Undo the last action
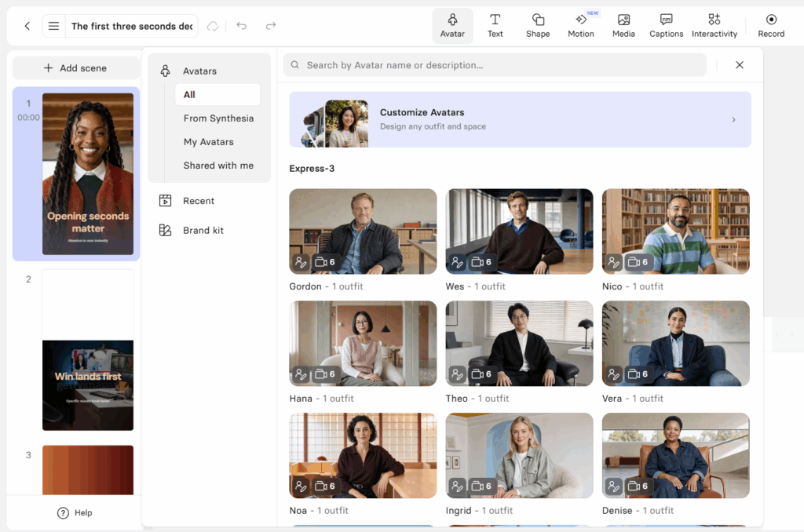The width and height of the screenshot is (804, 532). click(x=242, y=26)
